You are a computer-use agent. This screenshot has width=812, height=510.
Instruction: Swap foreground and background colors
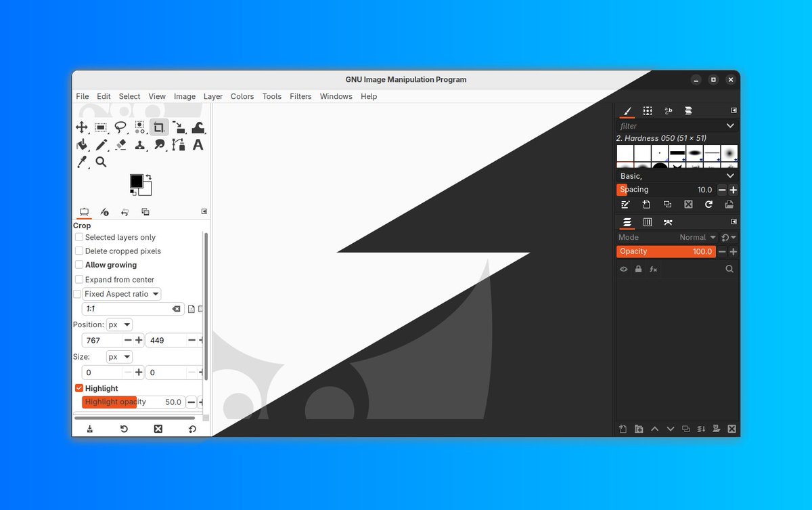tap(148, 177)
